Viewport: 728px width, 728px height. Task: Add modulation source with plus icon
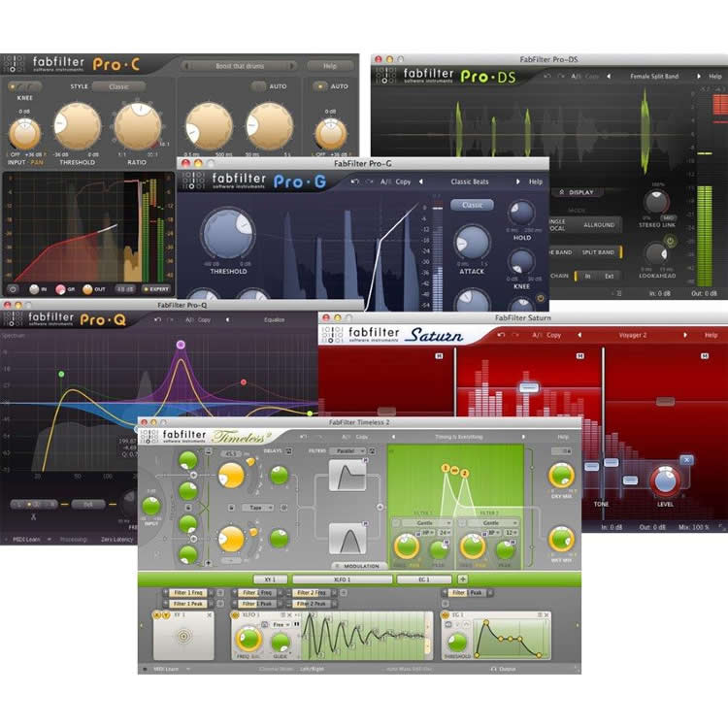click(462, 579)
